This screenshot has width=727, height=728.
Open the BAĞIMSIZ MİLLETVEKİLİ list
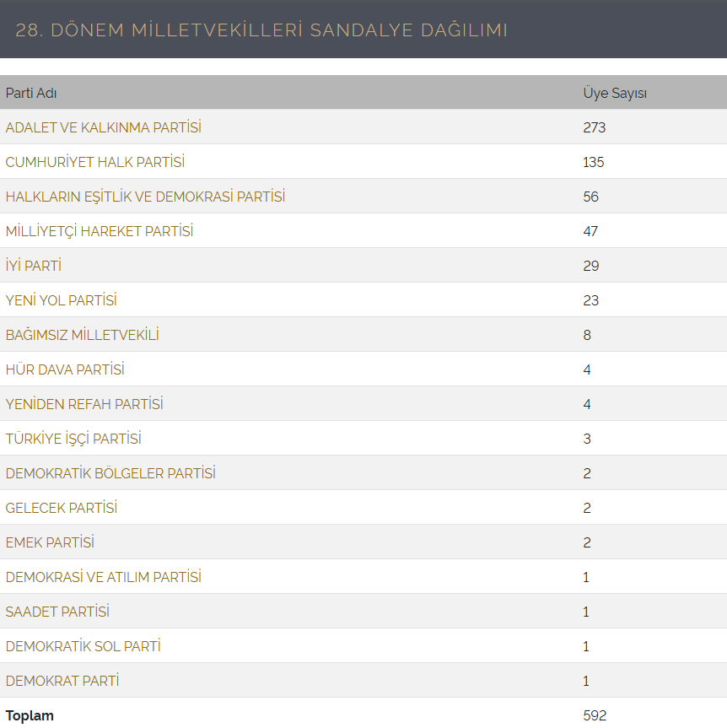(82, 335)
